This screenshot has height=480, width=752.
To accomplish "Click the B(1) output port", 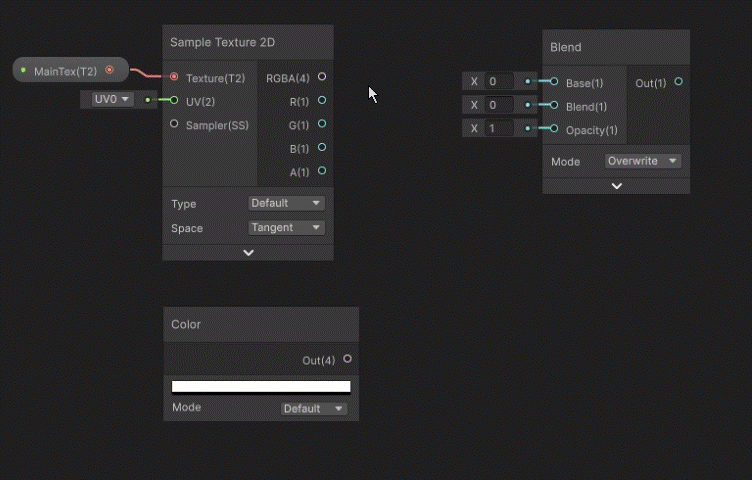I will (322, 148).
